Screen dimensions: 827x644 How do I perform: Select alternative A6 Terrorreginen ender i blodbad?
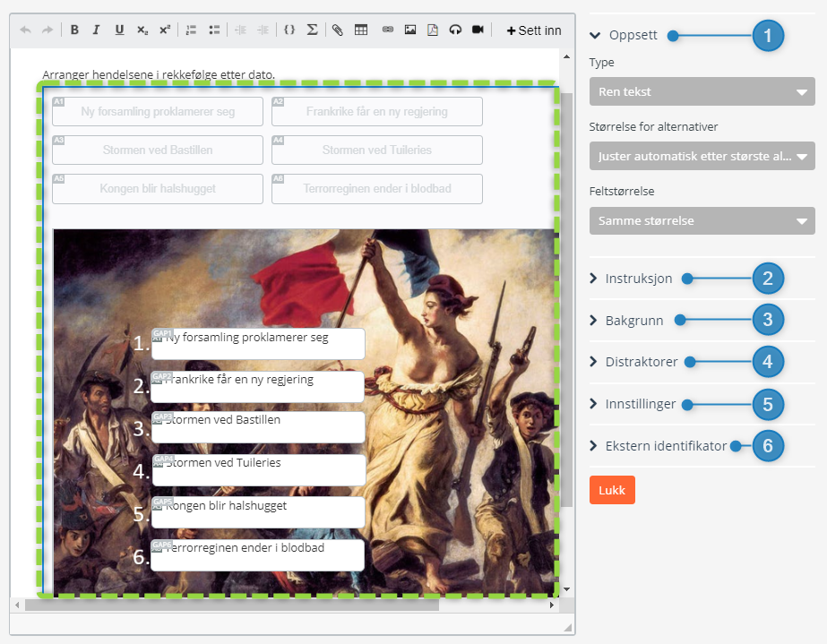click(x=377, y=188)
